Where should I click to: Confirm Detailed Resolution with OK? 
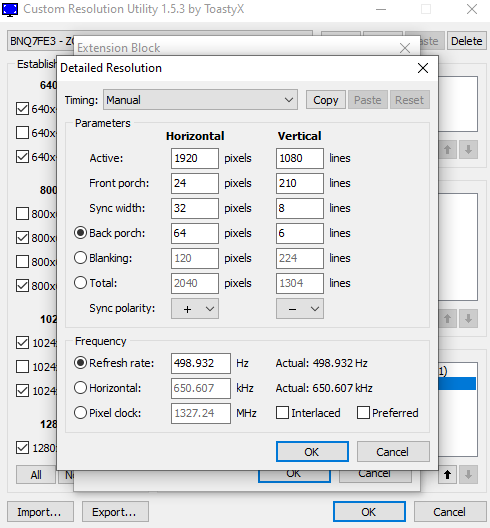pos(312,452)
